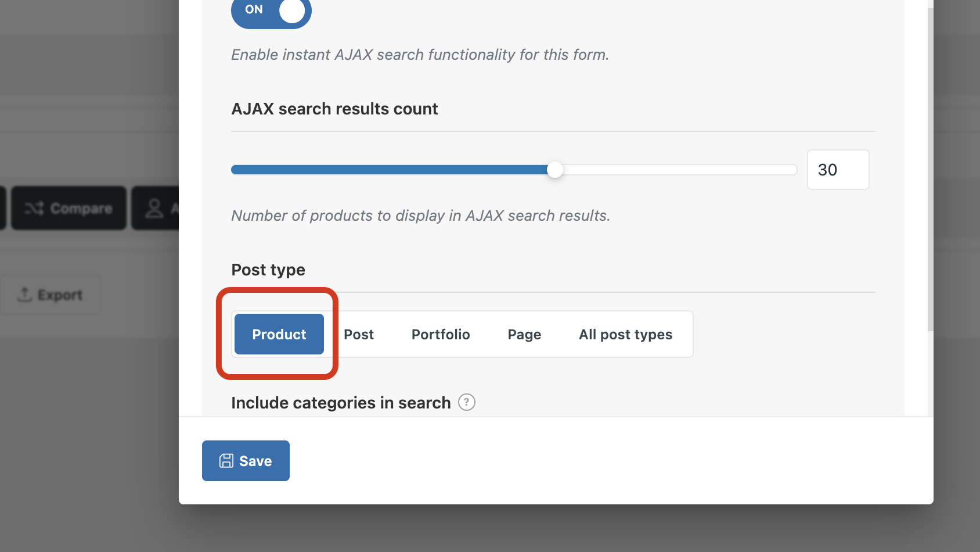Click the results count slider handle
The width and height of the screenshot is (980, 552).
[x=555, y=170]
